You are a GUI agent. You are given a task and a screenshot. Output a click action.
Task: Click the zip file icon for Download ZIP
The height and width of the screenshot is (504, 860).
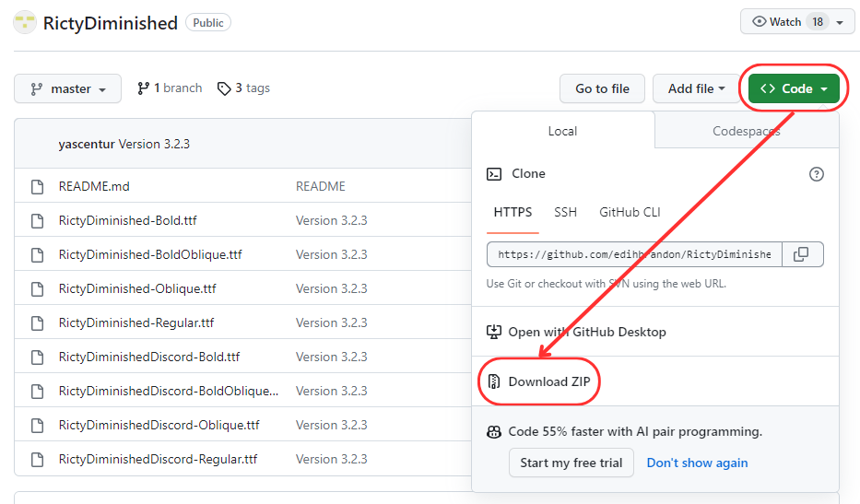pyautogui.click(x=494, y=381)
